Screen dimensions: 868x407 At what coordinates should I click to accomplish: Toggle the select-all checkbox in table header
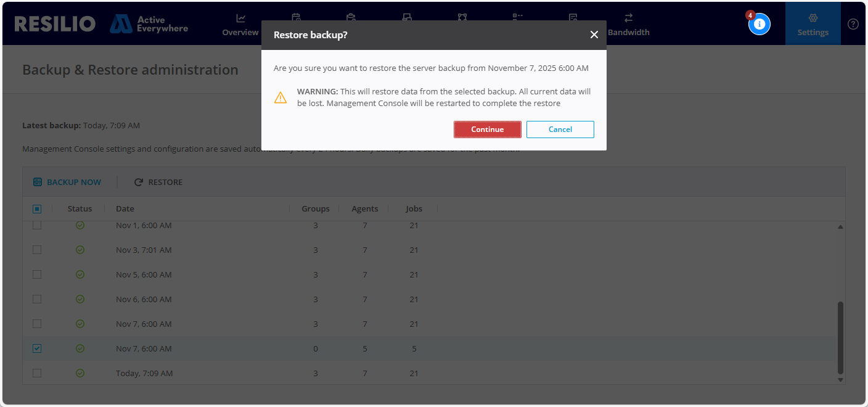coord(37,209)
